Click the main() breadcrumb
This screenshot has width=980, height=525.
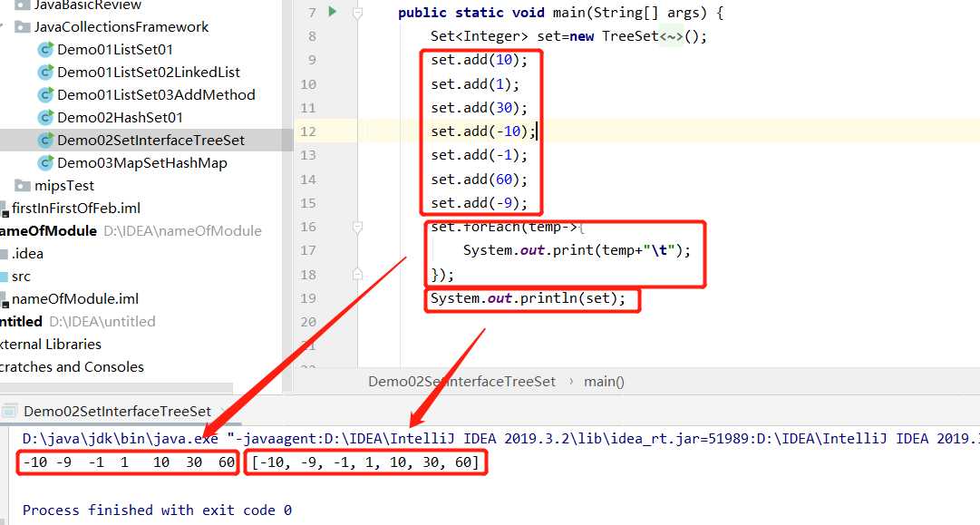(x=604, y=381)
